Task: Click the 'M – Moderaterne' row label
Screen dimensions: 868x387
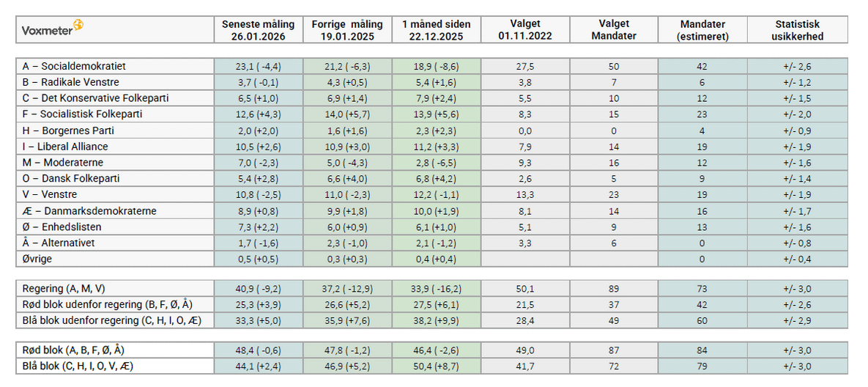Action: point(63,163)
